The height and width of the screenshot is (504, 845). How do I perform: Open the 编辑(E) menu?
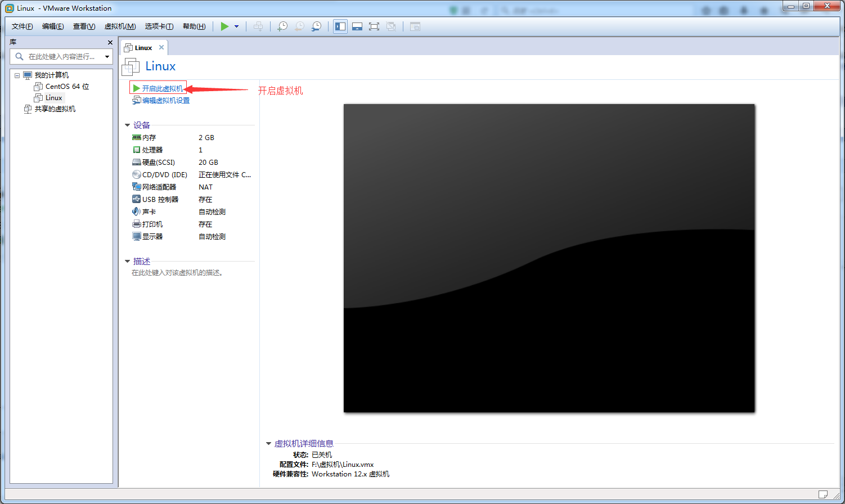53,26
